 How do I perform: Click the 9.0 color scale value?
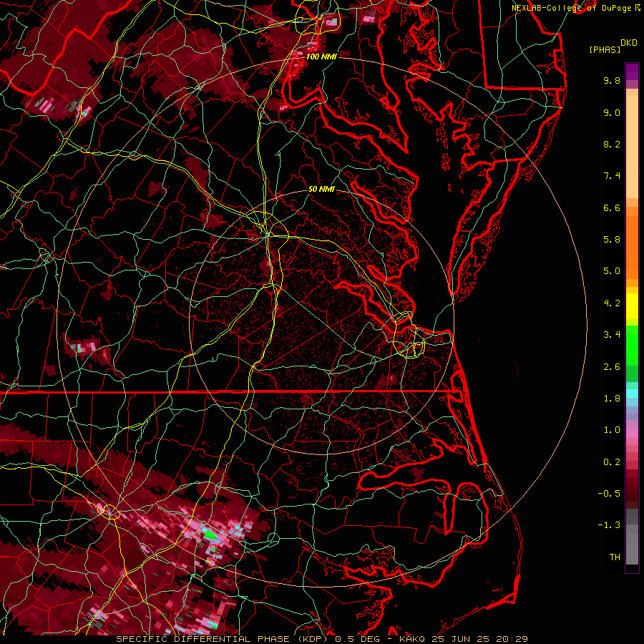pyautogui.click(x=612, y=112)
